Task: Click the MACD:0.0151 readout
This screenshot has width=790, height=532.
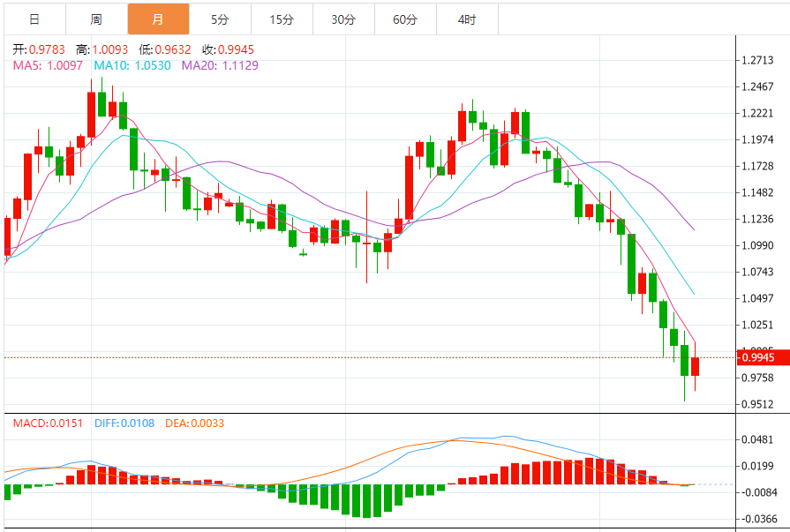Action: point(48,423)
